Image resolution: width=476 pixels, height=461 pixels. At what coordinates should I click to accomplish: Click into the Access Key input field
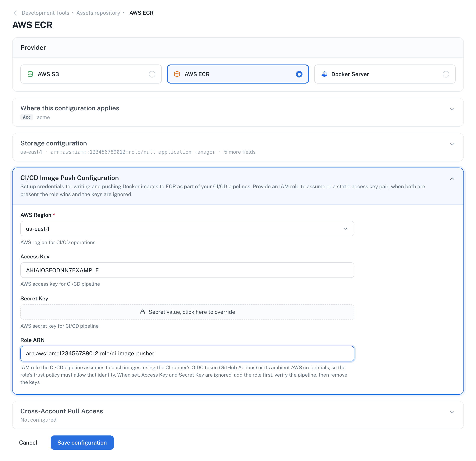[187, 270]
